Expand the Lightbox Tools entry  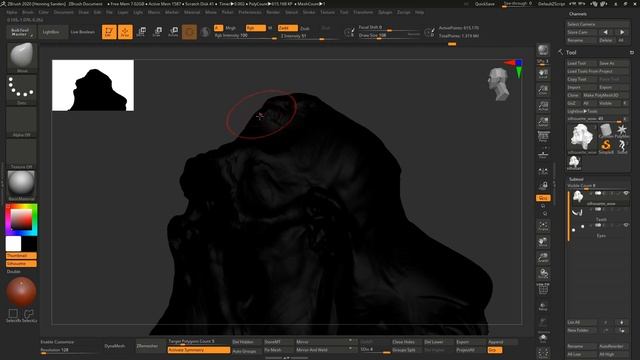coord(598,111)
